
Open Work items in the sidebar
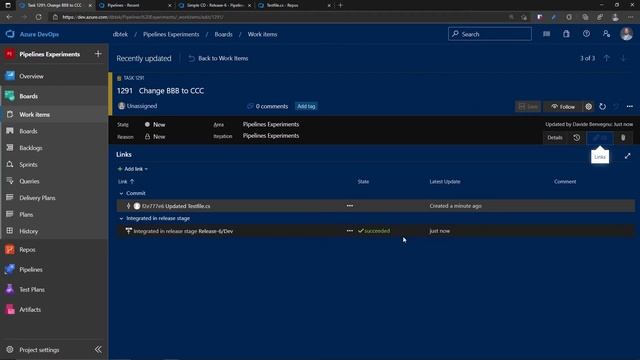point(35,115)
